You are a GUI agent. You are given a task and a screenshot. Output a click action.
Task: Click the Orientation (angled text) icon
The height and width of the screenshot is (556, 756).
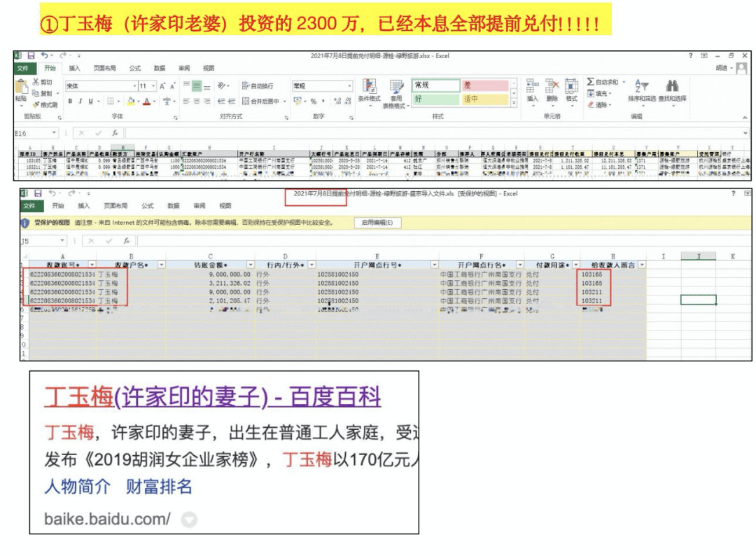221,86
